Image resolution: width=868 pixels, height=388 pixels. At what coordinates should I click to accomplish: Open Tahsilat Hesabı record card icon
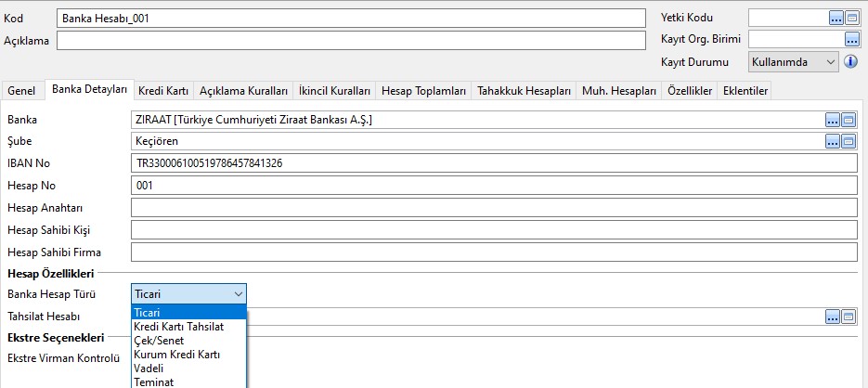(849, 317)
